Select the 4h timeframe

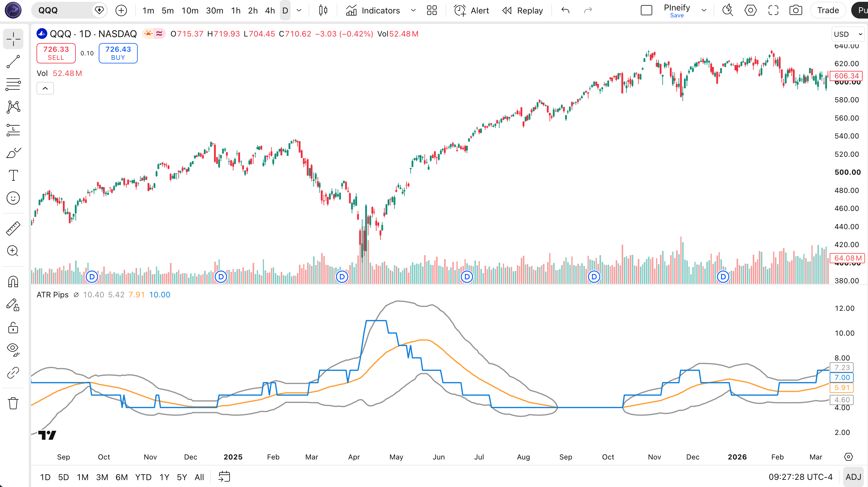270,10
